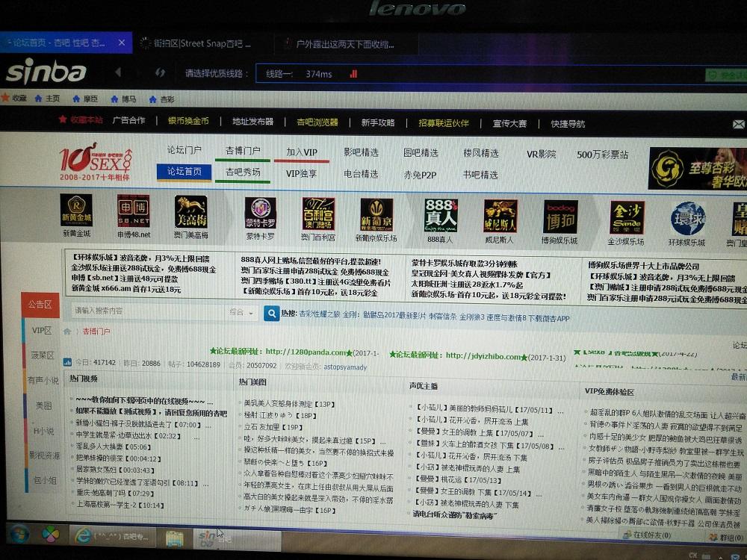Click the blue magnifier search button

click(272, 314)
